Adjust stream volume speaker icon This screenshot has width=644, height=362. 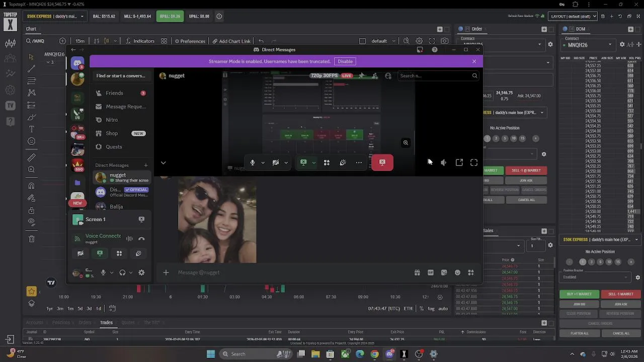pyautogui.click(x=443, y=162)
